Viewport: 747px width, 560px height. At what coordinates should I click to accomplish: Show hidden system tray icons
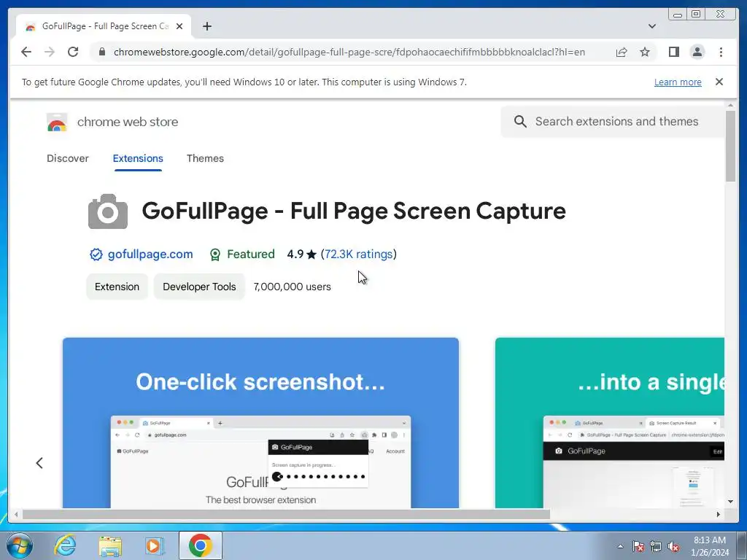pos(620,546)
